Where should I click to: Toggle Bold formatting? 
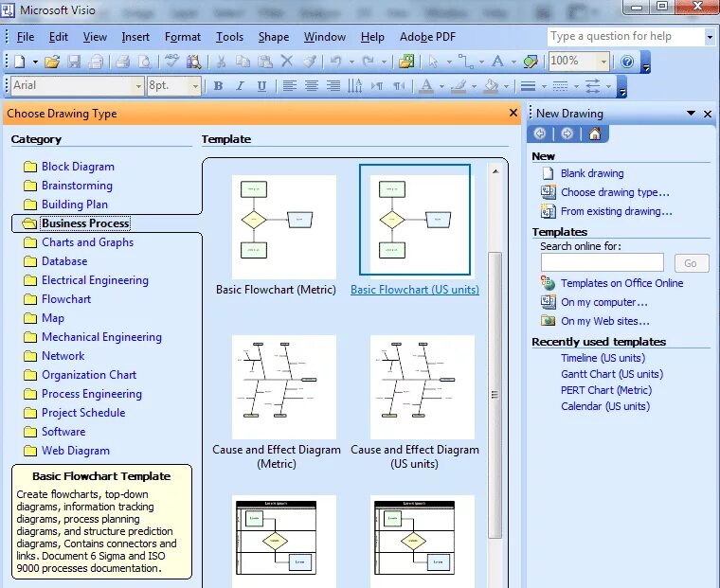(x=219, y=86)
